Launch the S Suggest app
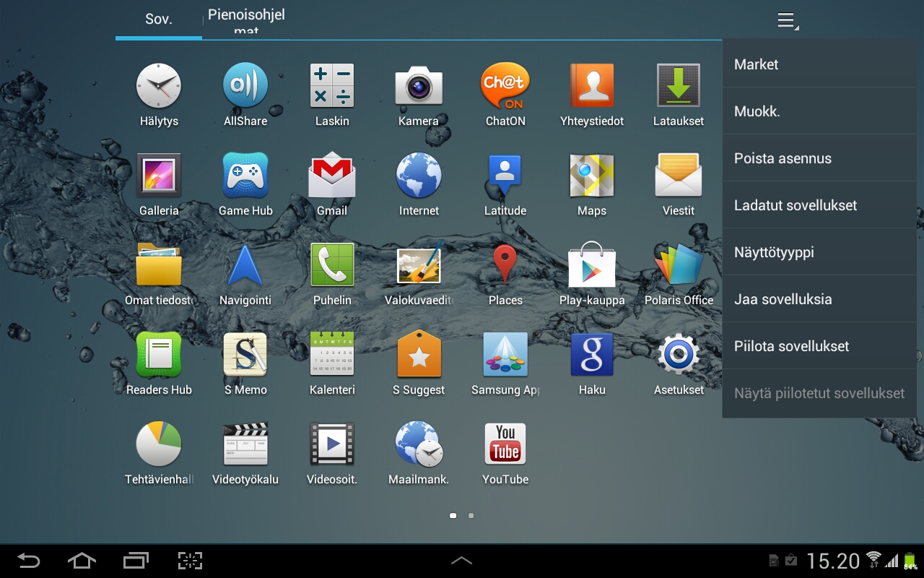This screenshot has height=578, width=924. 419,364
